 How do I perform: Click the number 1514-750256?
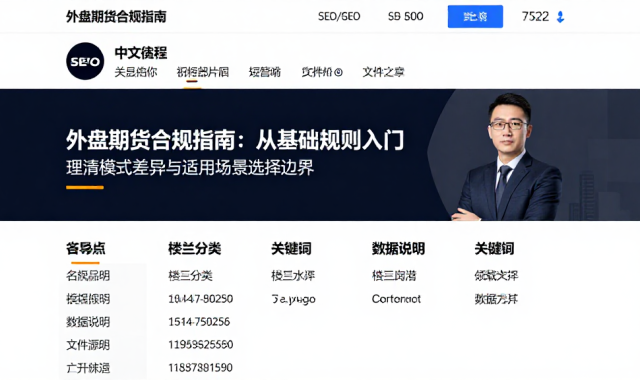coord(199,322)
